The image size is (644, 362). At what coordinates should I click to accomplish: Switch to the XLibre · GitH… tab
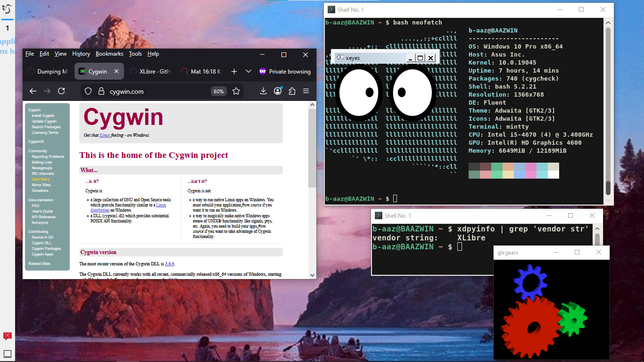click(x=150, y=72)
